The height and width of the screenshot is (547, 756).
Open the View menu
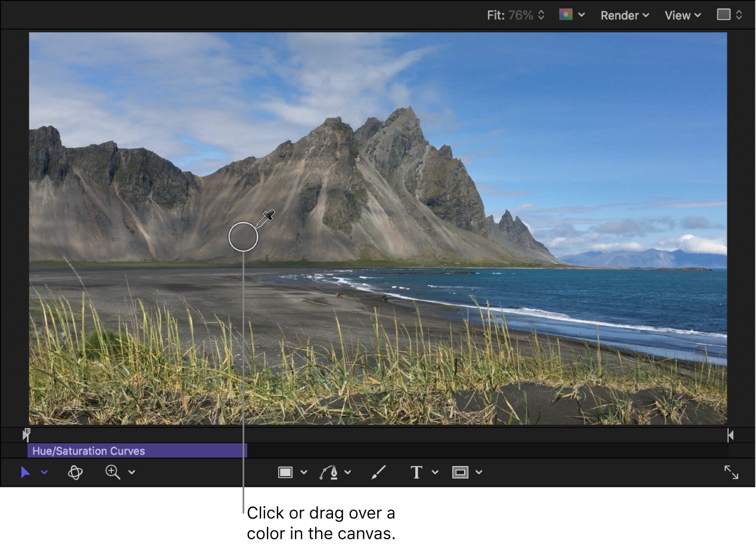point(683,15)
